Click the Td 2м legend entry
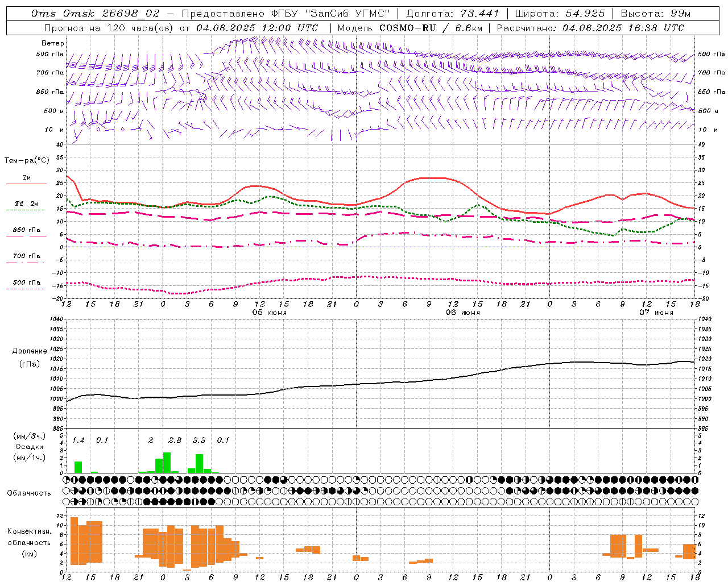 click(27, 203)
